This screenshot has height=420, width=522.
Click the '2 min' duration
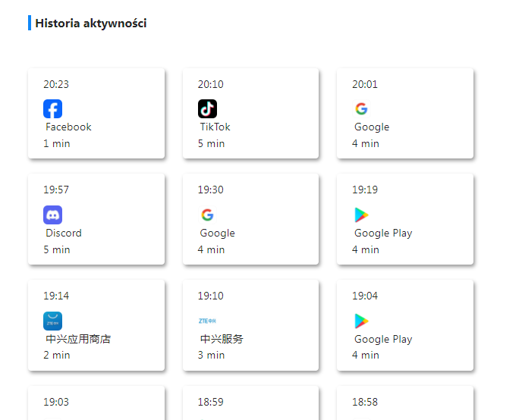click(57, 355)
